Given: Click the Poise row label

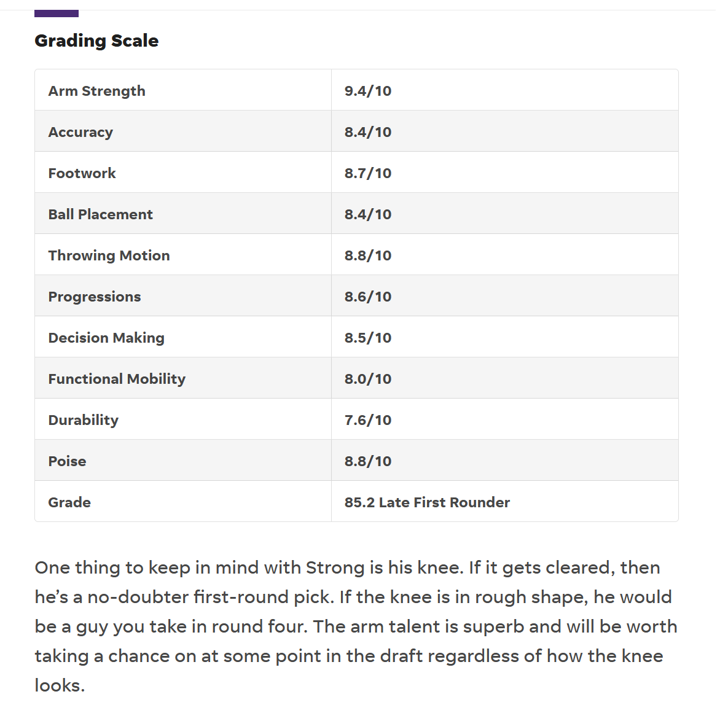Looking at the screenshot, I should pyautogui.click(x=67, y=461).
